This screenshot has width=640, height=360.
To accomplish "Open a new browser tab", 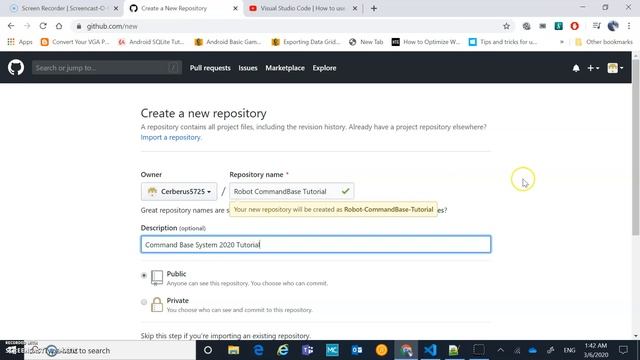I will (x=374, y=8).
